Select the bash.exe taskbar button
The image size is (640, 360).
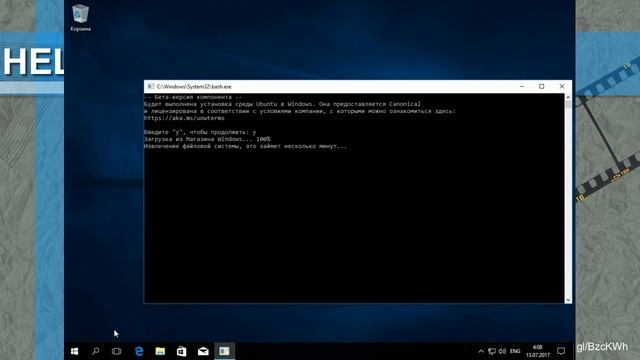[224, 351]
